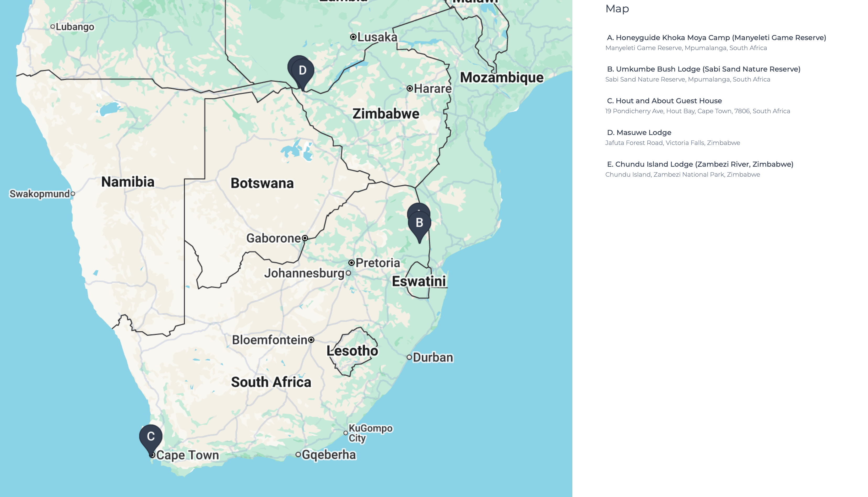Click the Johannesburg city label on map
Viewport: 868px width, 497px height.
point(304,273)
